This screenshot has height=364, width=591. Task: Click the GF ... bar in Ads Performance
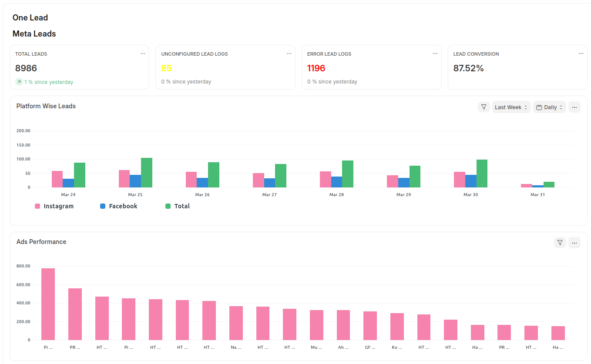pos(370,326)
